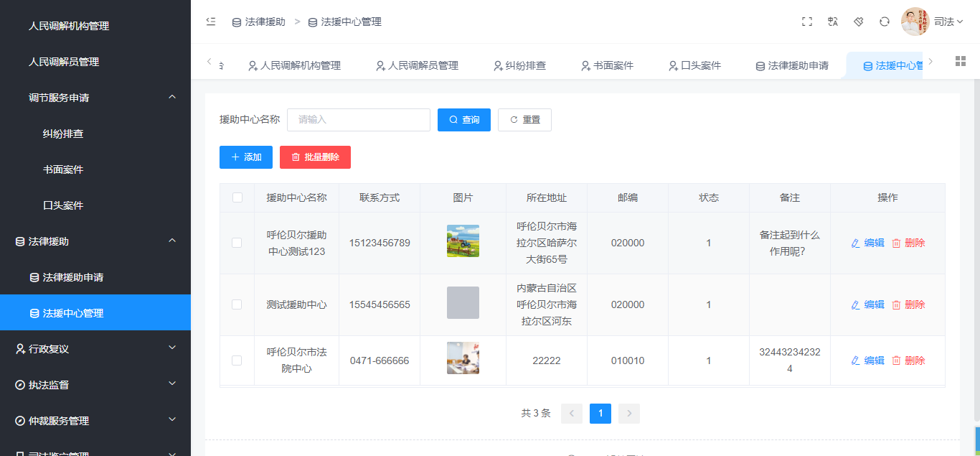Toggle fullscreen mode icon in header
Image resolution: width=980 pixels, height=456 pixels.
[x=807, y=22]
